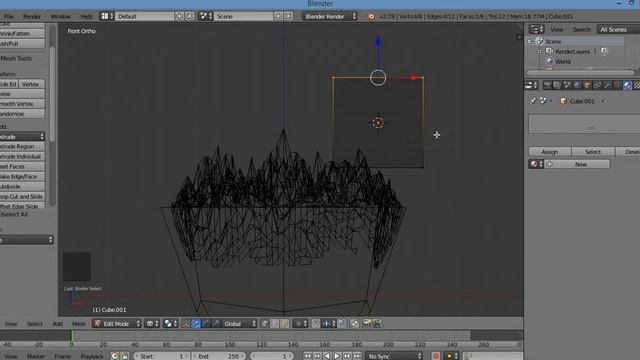Open the proportional editing dropdown
640x360 pixels.
click(x=300, y=324)
